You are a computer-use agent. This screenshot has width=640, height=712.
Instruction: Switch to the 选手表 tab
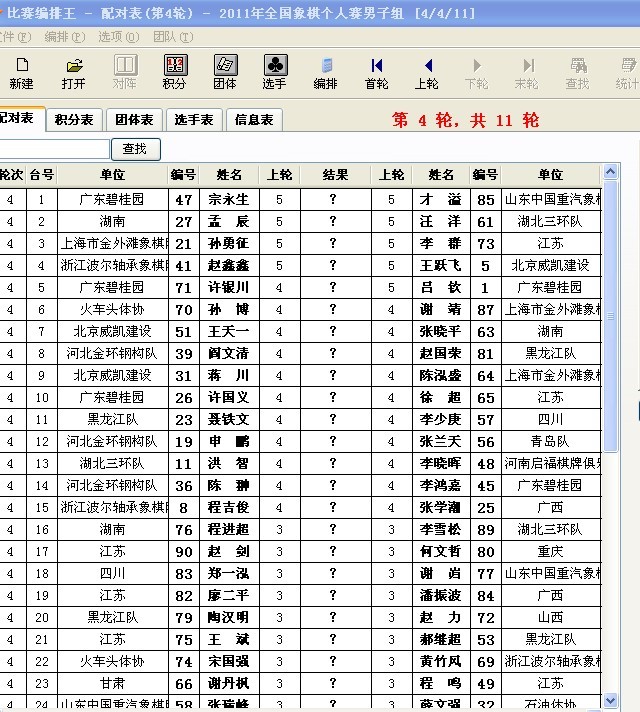(194, 120)
